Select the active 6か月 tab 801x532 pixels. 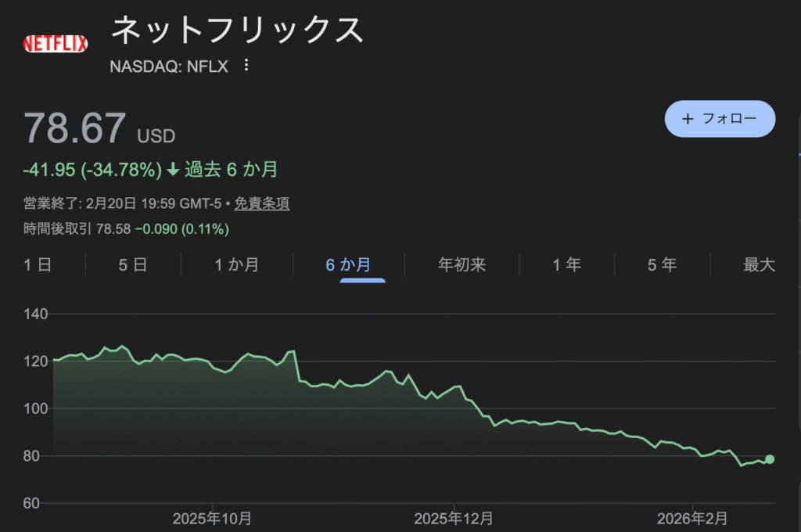348,264
